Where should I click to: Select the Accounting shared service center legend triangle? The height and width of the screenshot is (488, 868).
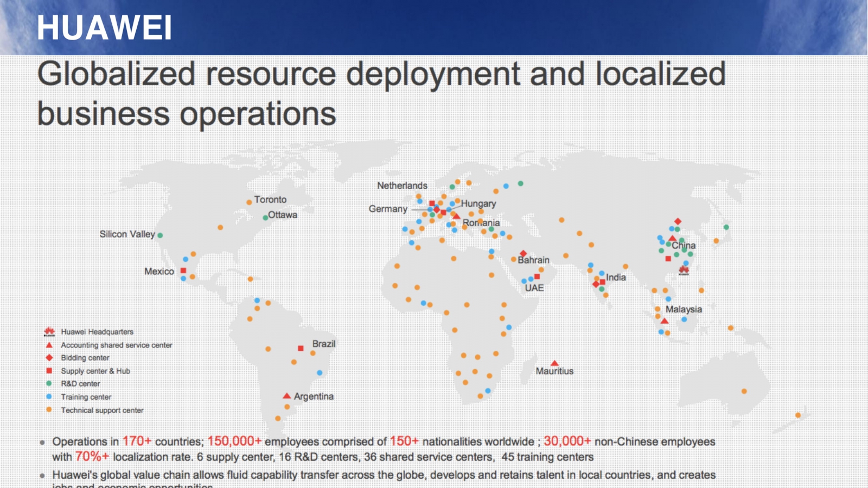pyautogui.click(x=49, y=345)
